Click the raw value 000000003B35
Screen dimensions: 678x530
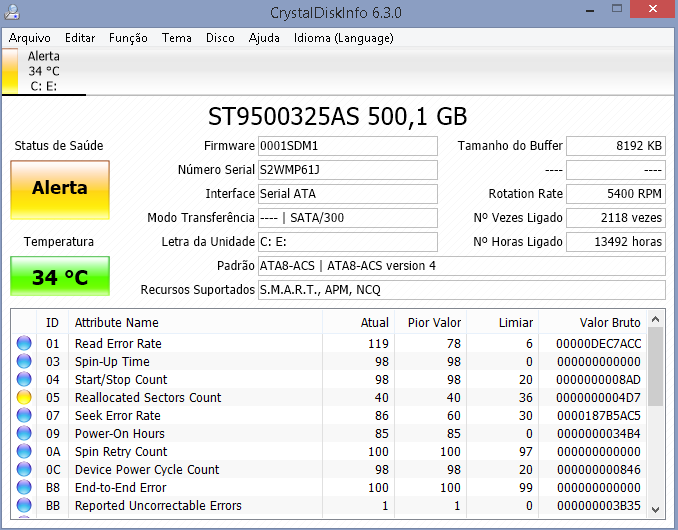(599, 505)
